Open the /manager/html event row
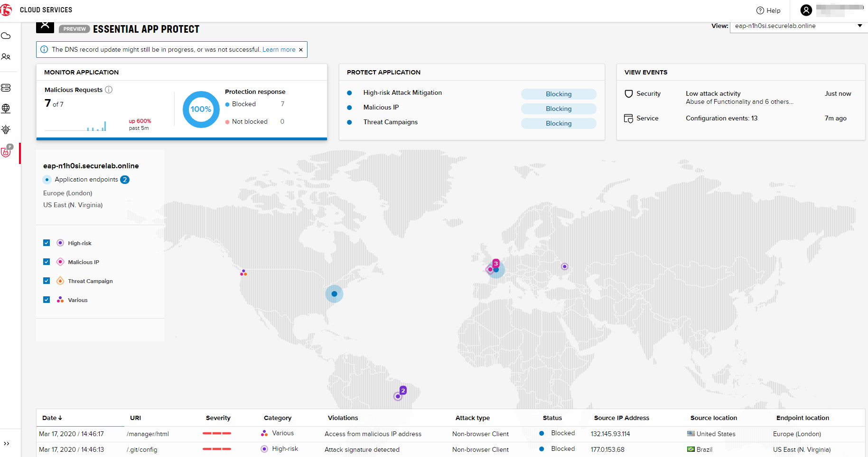Screen dimensions: 868x457 [x=451, y=434]
